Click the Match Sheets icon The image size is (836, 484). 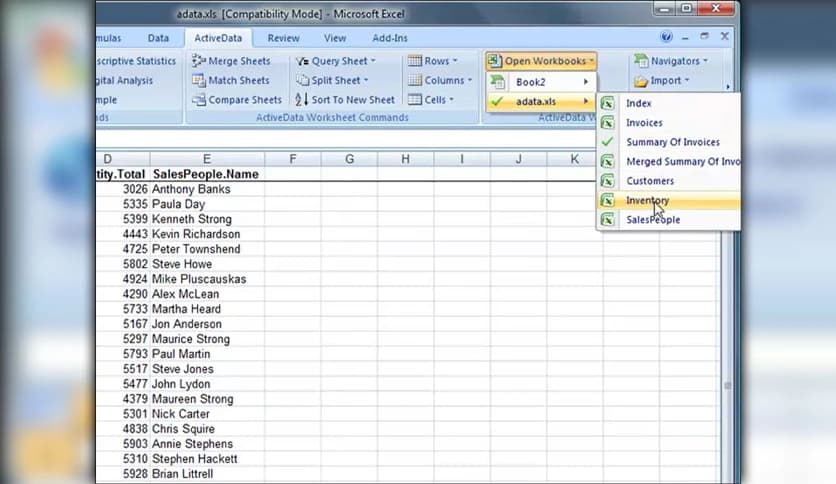click(199, 80)
